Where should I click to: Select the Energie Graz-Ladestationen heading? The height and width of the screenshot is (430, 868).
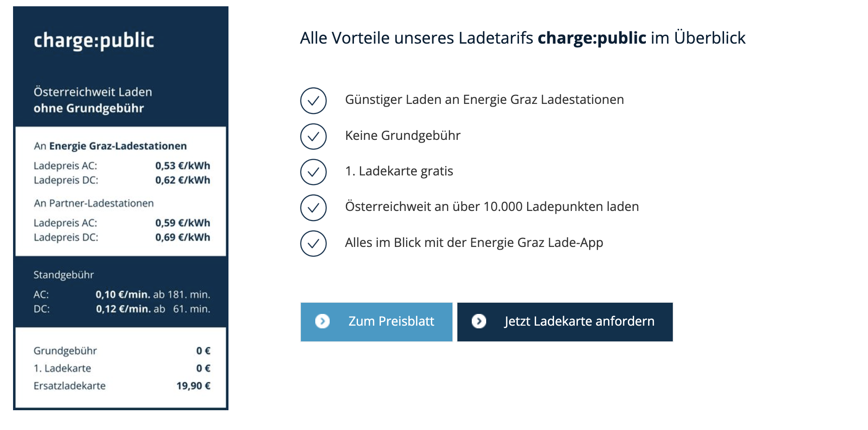coord(110,146)
